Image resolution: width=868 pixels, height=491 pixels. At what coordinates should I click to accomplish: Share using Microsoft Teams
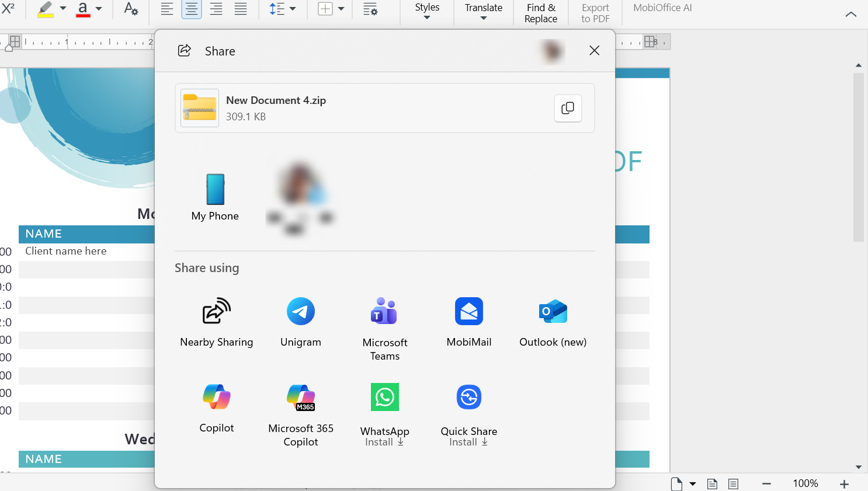click(385, 329)
